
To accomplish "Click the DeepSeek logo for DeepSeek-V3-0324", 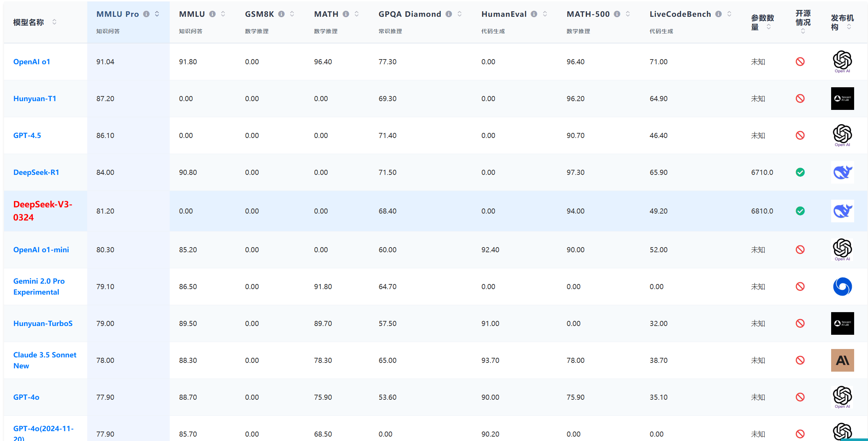I will click(842, 211).
